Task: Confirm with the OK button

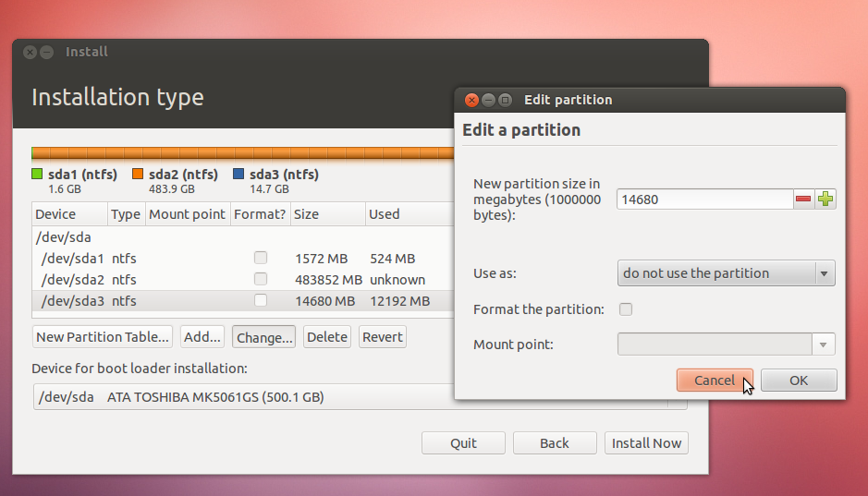Action: point(799,381)
